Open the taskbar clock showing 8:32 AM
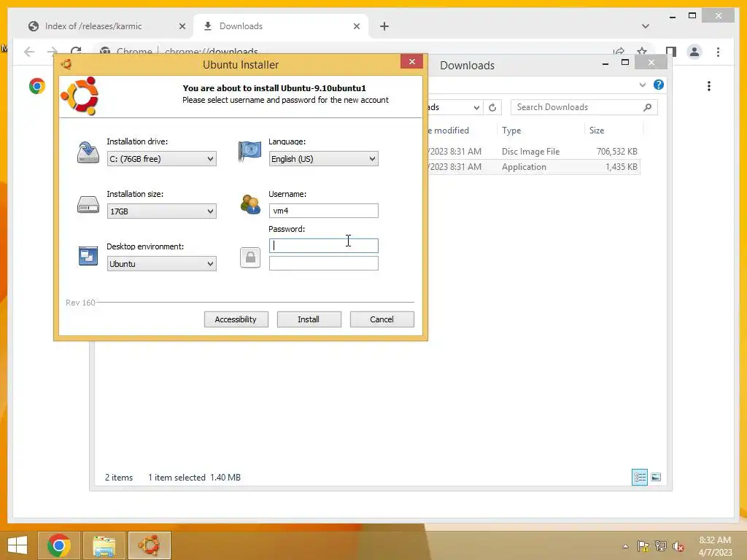This screenshot has height=560, width=747. [715, 546]
